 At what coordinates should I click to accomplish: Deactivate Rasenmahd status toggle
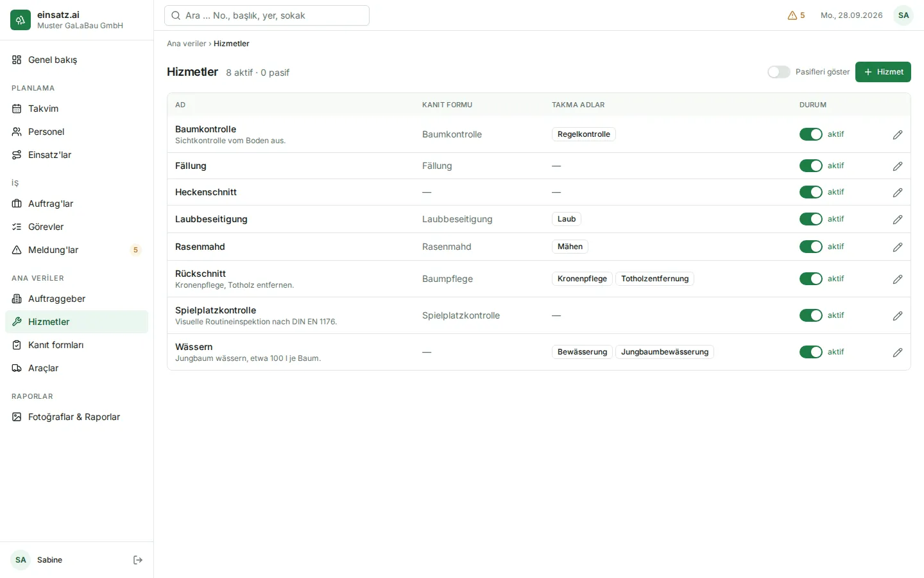click(811, 247)
